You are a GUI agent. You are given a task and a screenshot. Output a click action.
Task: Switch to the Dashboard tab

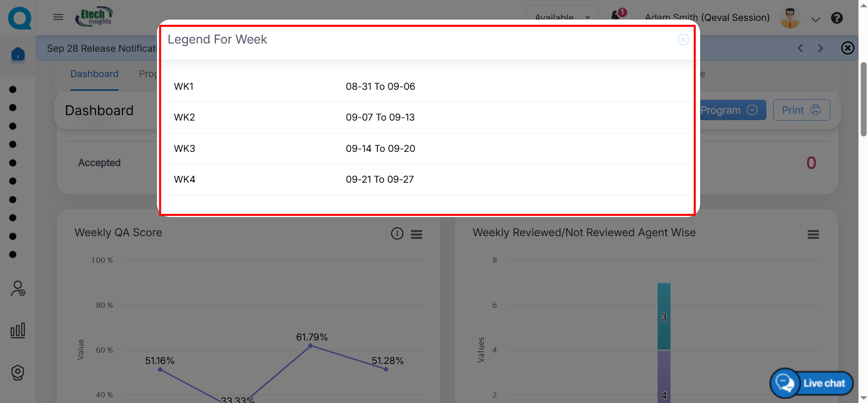94,74
